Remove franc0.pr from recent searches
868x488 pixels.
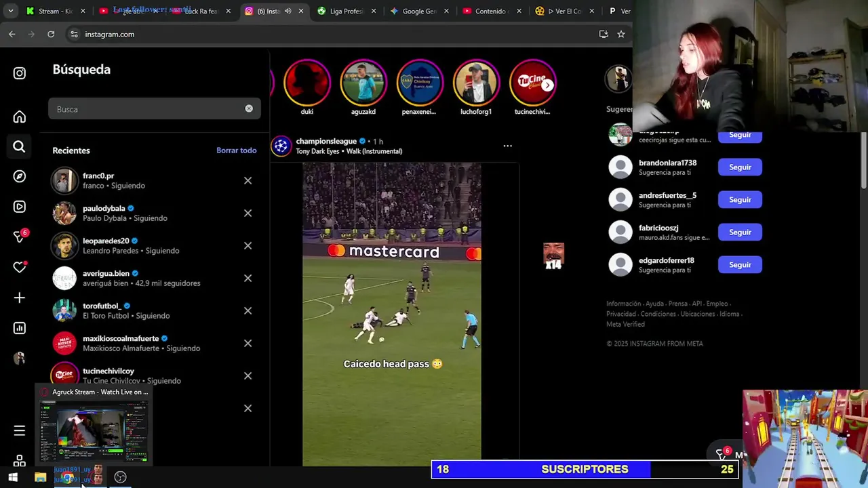[248, 181]
